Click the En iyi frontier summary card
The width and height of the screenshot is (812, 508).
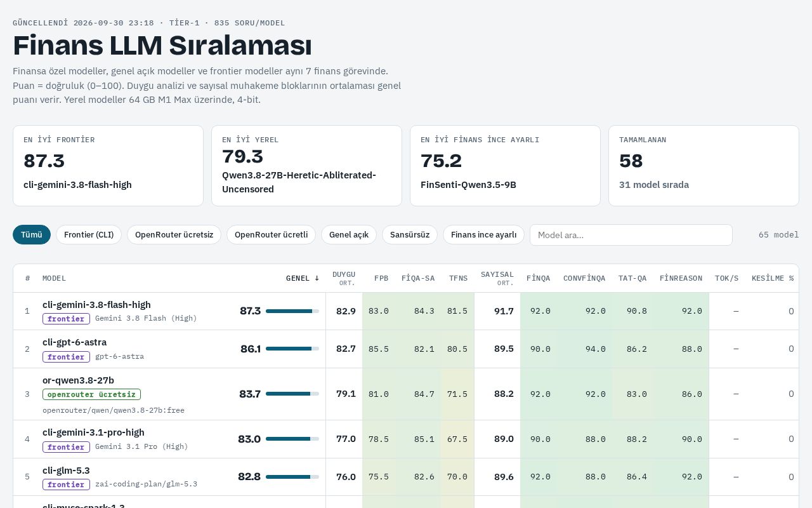point(108,166)
